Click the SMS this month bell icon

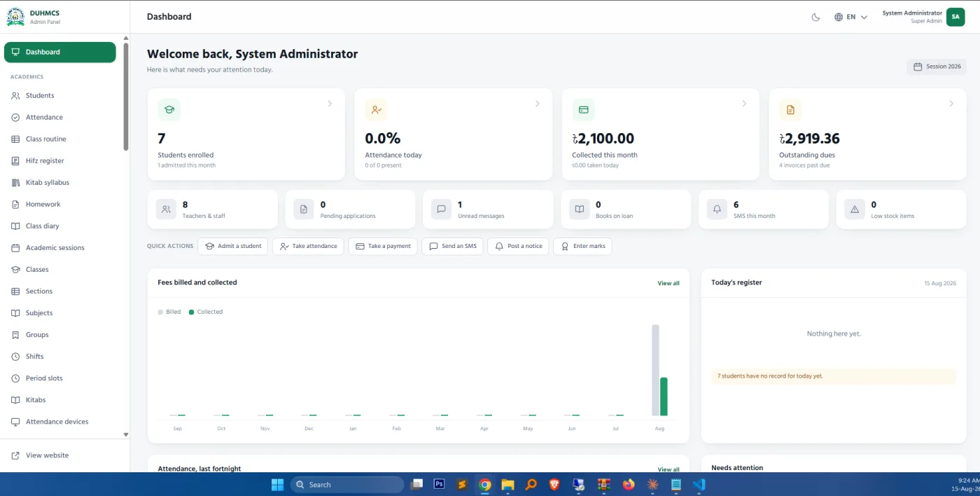coord(717,209)
